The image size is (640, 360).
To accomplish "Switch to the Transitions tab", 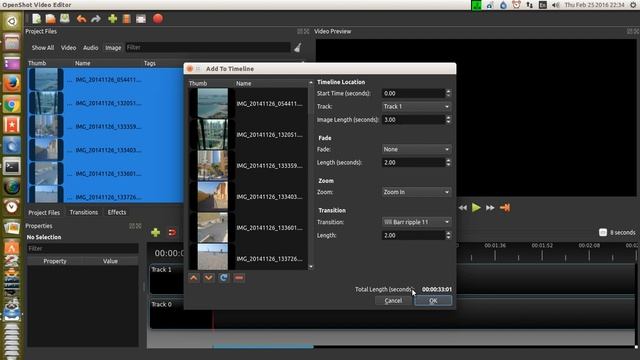I will tap(84, 213).
